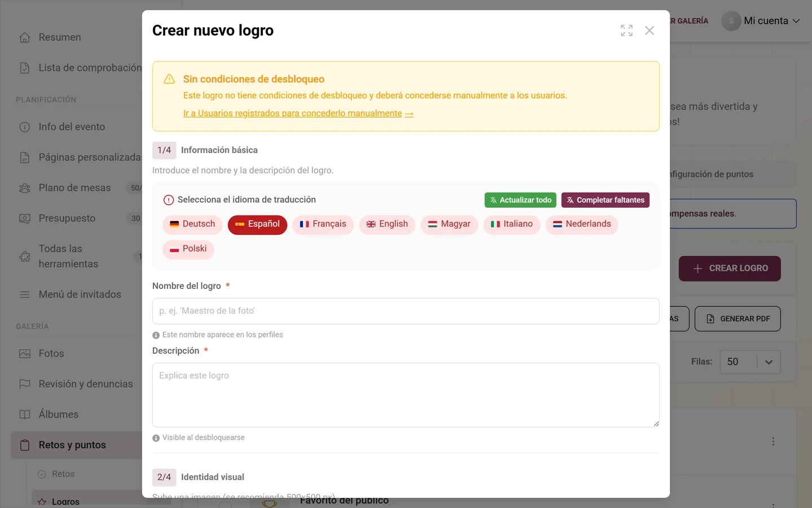Click the alert icon next to Selecciona el idioma
Image resolution: width=812 pixels, height=508 pixels.
169,200
